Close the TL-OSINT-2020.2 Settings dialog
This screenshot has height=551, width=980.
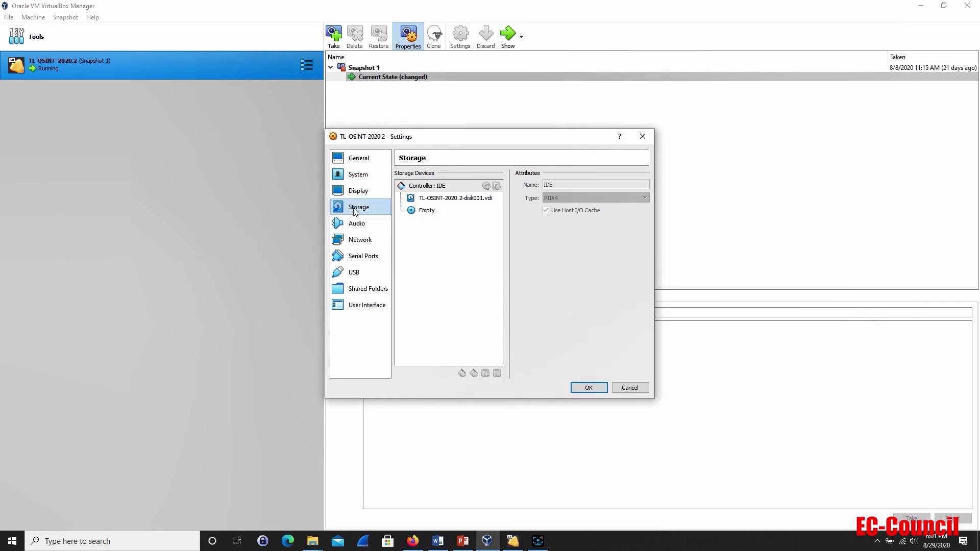click(643, 136)
